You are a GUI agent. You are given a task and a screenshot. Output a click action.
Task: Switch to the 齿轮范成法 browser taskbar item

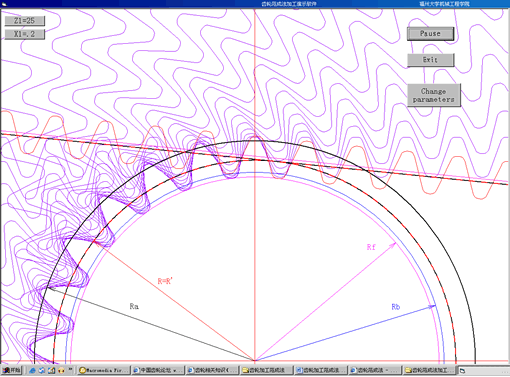point(375,370)
